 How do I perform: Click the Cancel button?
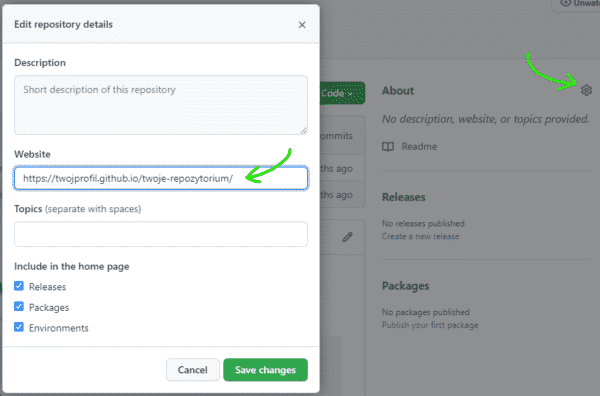[x=192, y=370]
